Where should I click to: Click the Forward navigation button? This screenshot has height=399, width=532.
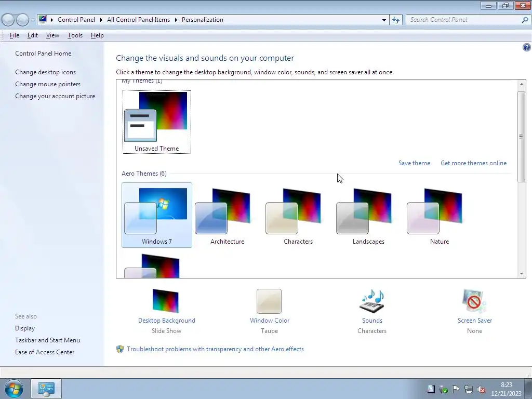22,20
